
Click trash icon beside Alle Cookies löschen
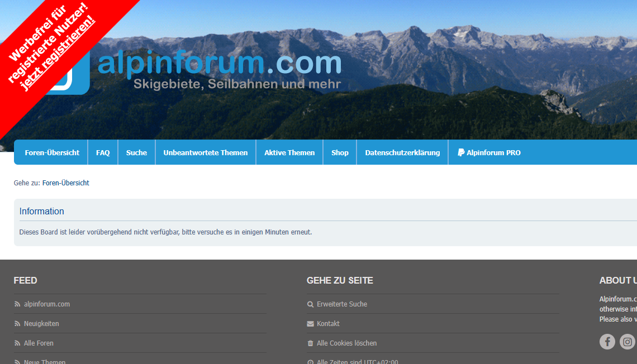310,343
